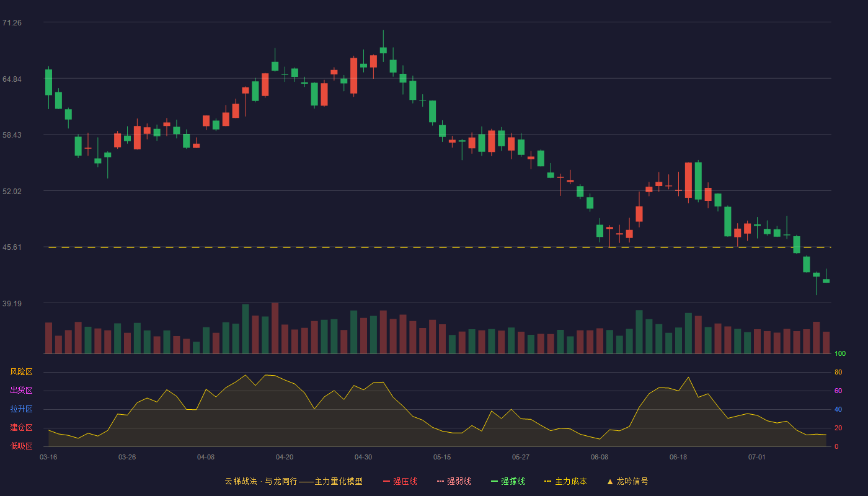The width and height of the screenshot is (868, 496).
Task: Click the 云梯战法 主力量化模型 legend title
Action: pos(293,481)
